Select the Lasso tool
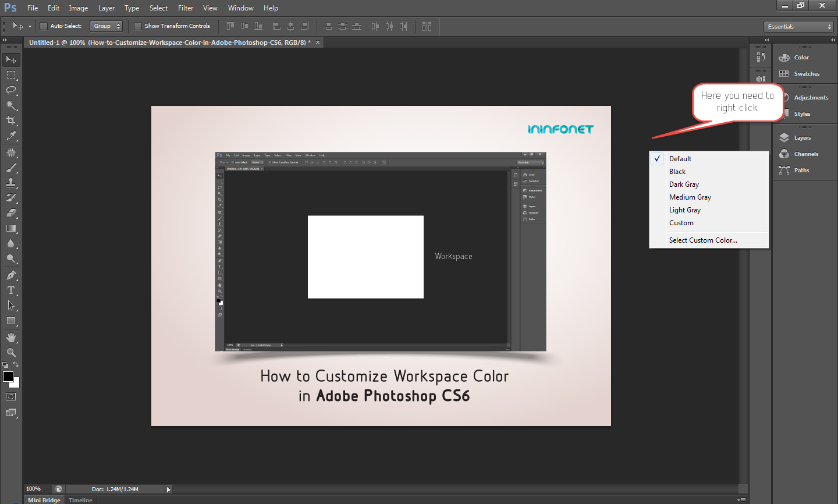 [11, 90]
